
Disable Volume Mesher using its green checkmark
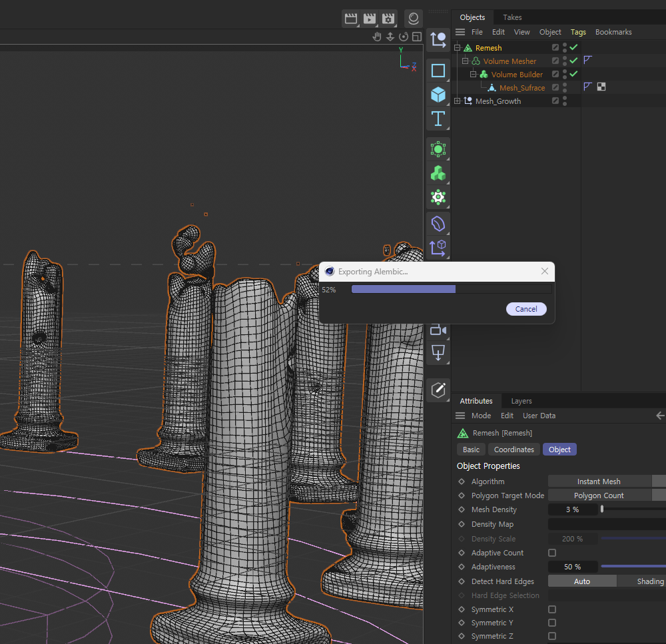574,61
